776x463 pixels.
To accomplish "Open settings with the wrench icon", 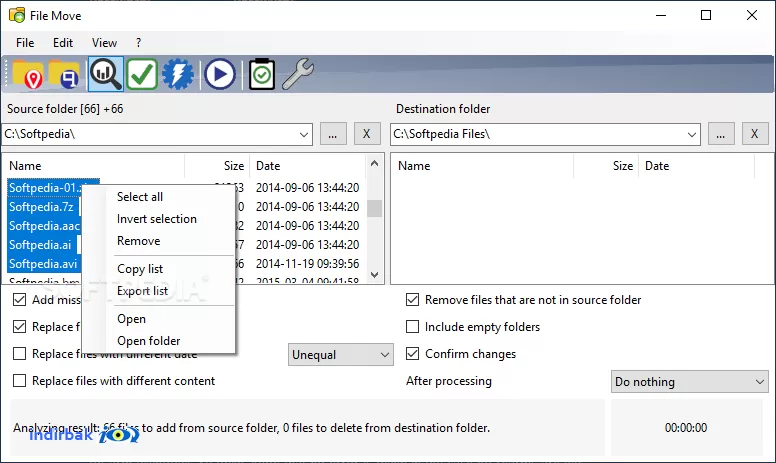I will pyautogui.click(x=297, y=74).
